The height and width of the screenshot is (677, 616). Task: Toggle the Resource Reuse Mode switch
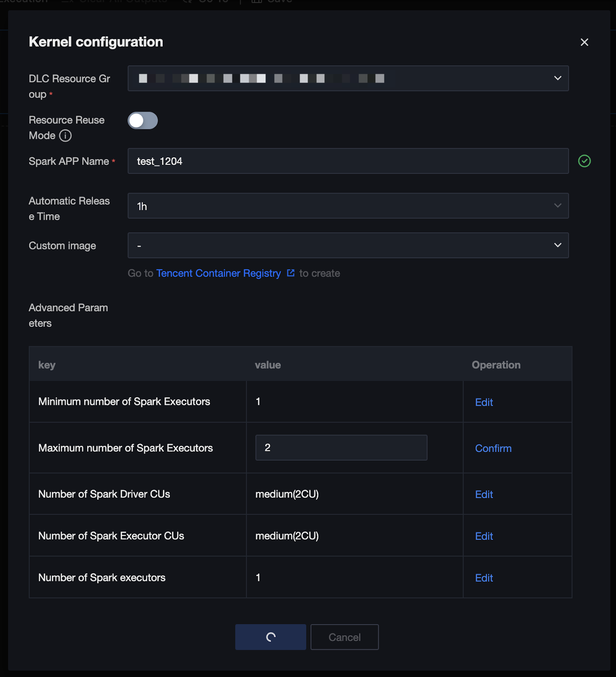(142, 121)
